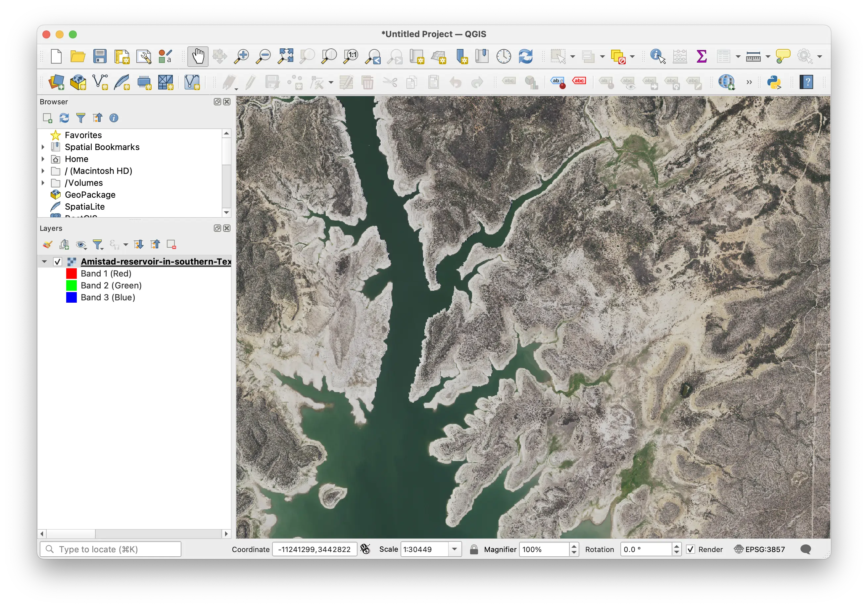Open the Temporal Controller clock icon
This screenshot has width=868, height=608.
(x=504, y=57)
